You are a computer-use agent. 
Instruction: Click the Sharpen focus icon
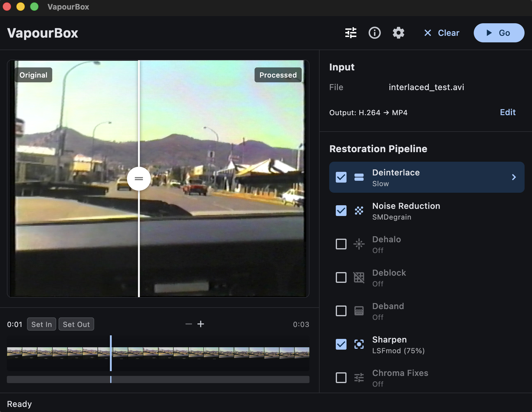point(359,344)
